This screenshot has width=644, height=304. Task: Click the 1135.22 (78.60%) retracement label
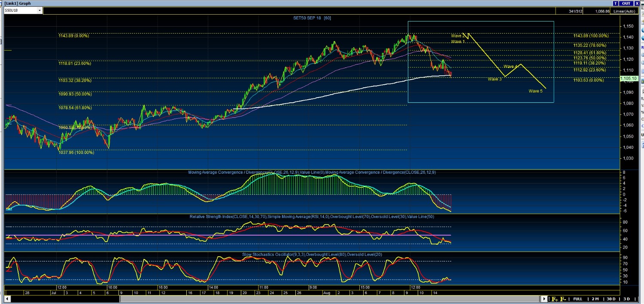(x=590, y=45)
